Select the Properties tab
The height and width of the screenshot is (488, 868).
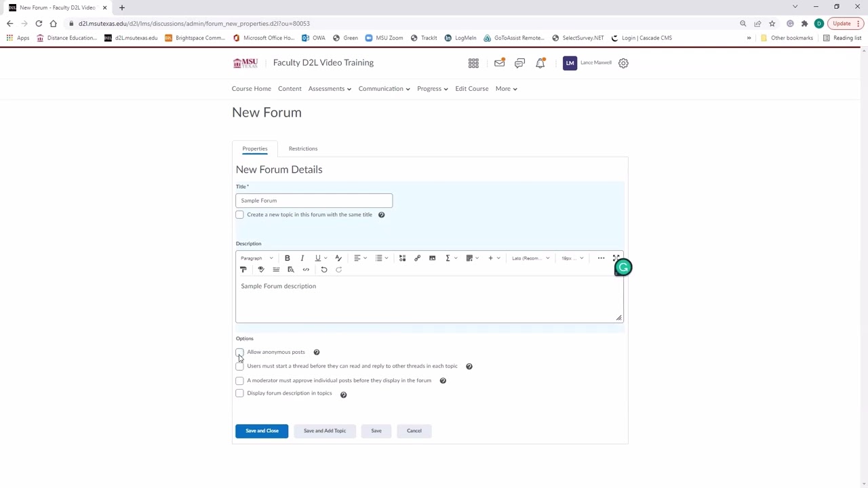(x=255, y=148)
